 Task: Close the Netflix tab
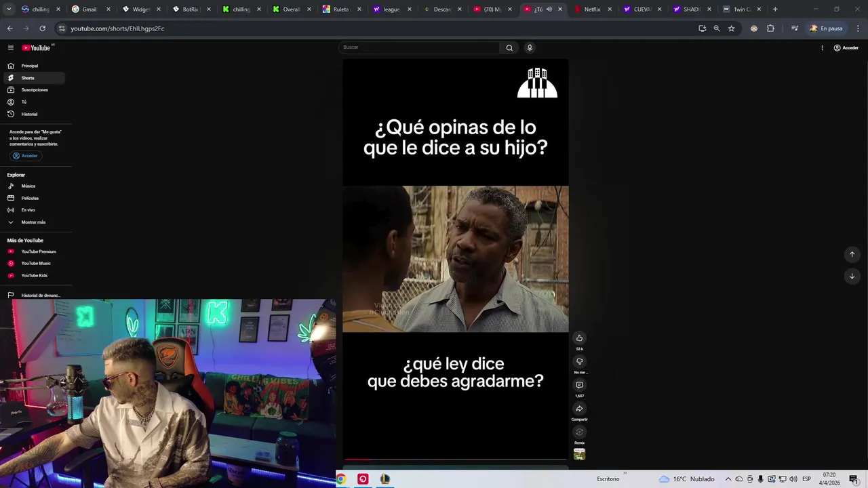[x=609, y=9]
